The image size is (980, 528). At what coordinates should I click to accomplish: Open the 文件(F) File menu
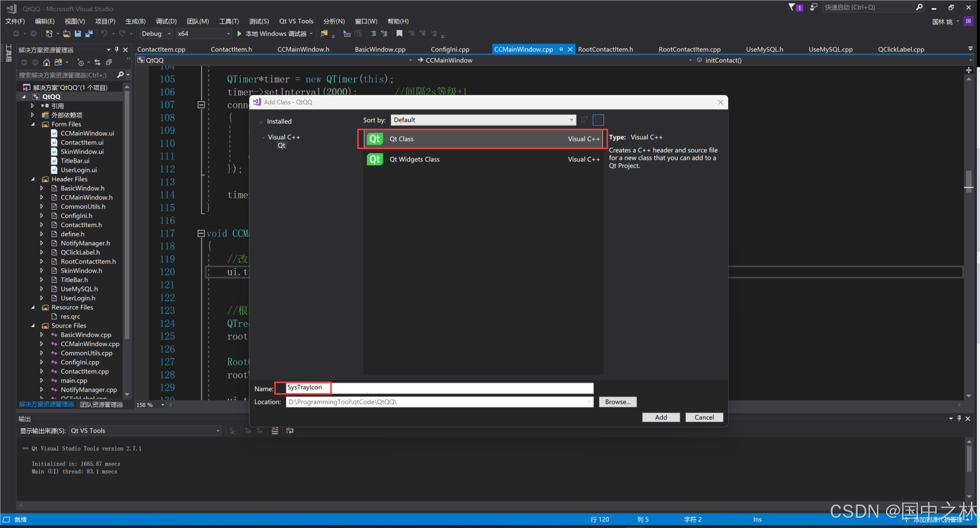tap(15, 21)
